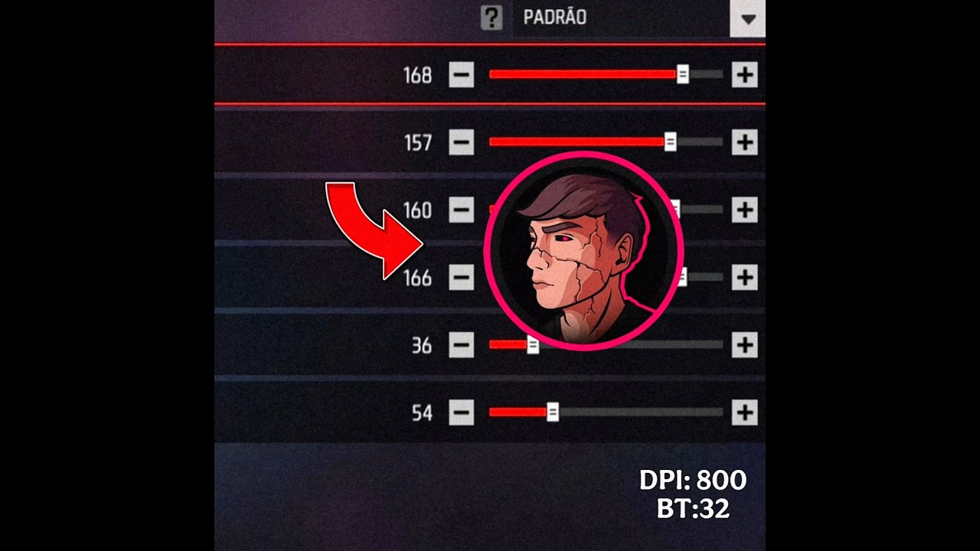Increase the 36 sensitivity with plus
Image resolution: width=980 pixels, height=551 pixels.
(744, 345)
